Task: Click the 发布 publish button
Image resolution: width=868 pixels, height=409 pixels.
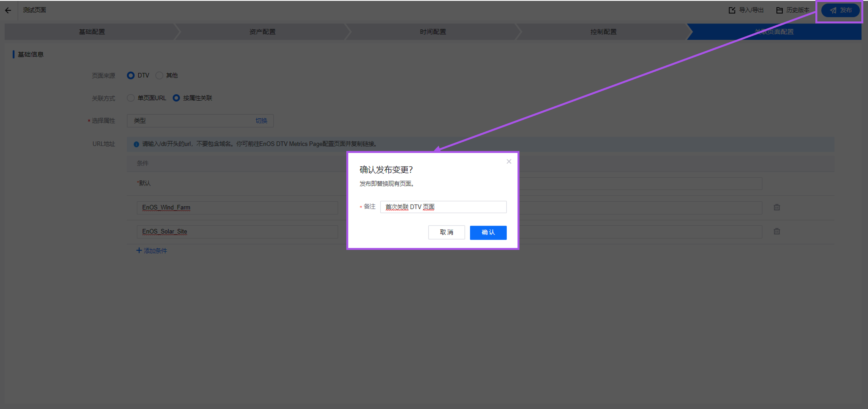Action: [x=840, y=10]
